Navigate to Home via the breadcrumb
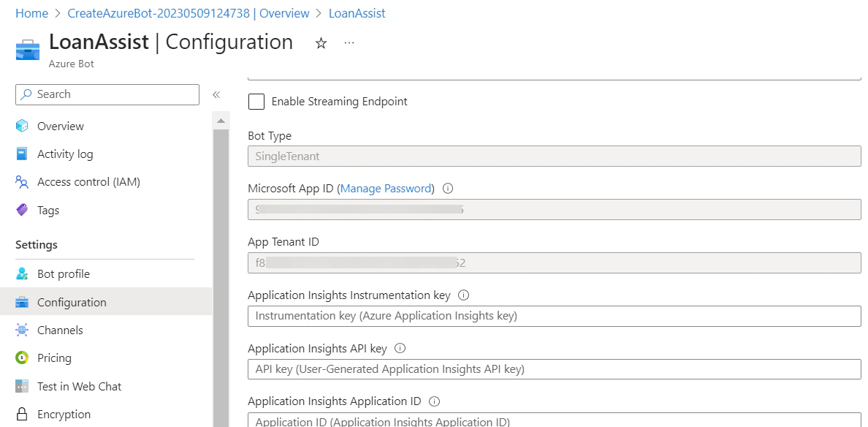868x427 pixels. coord(31,12)
